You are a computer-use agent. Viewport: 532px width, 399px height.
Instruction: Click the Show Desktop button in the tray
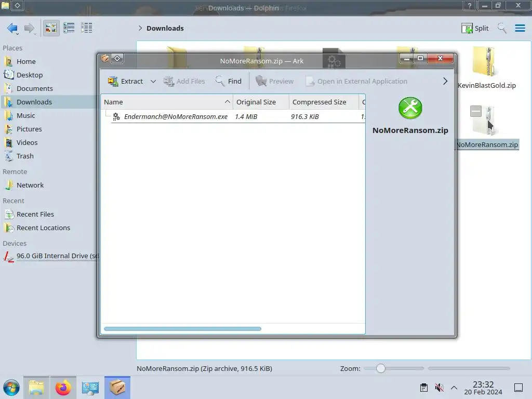point(518,388)
